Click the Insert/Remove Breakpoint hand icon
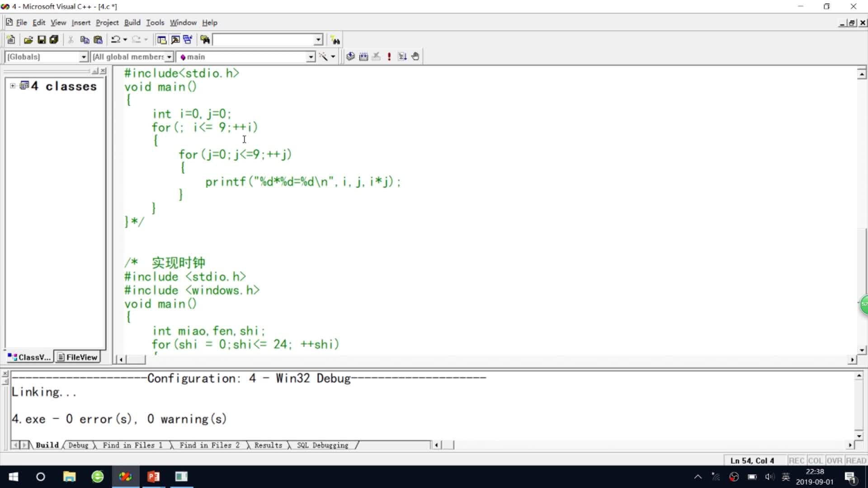868x488 pixels. pyautogui.click(x=415, y=56)
